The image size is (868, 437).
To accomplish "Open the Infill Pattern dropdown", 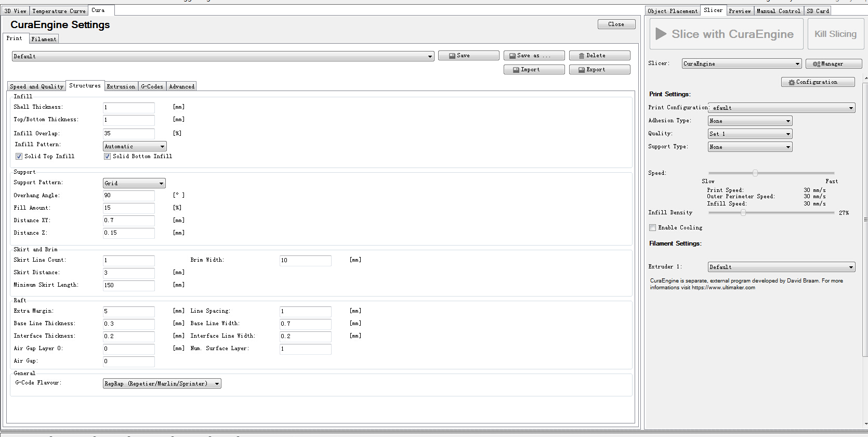I will coord(135,147).
